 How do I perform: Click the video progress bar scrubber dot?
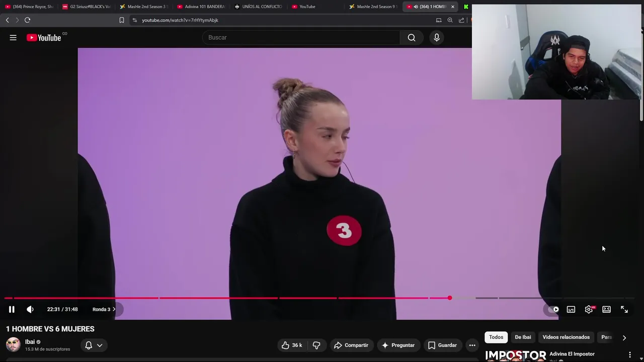(450, 298)
